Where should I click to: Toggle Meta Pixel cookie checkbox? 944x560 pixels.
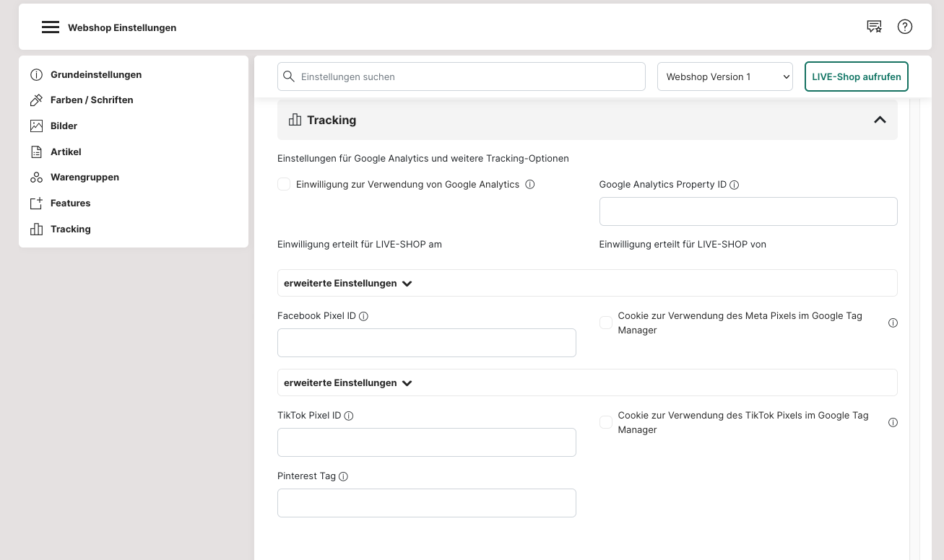coord(606,323)
